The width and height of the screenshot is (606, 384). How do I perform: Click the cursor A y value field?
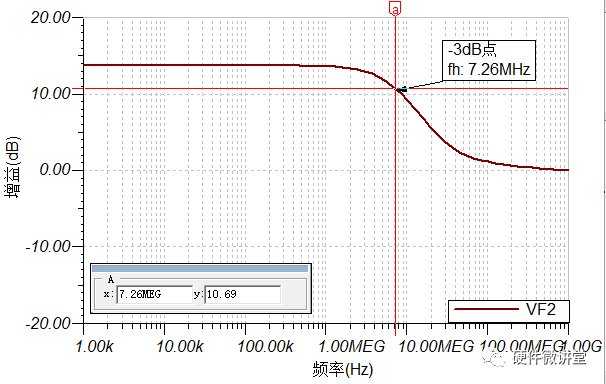(x=242, y=295)
